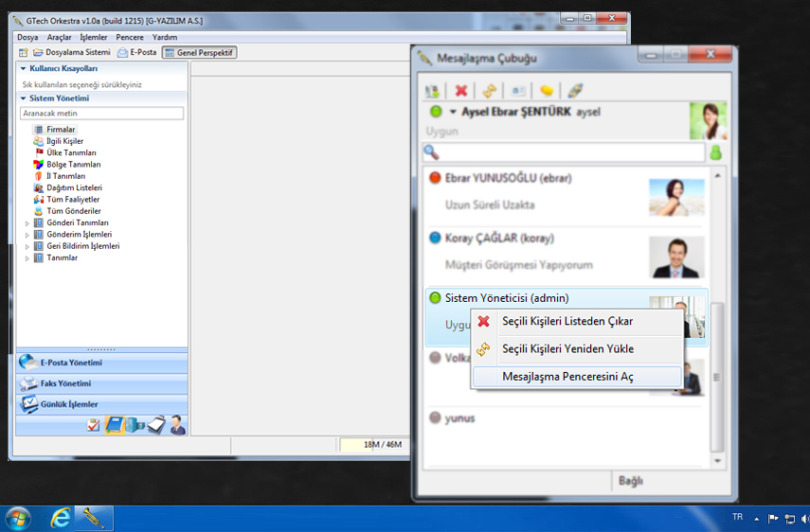The height and width of the screenshot is (532, 810).
Task: Click the contact card icon in messaging toolbar
Action: point(518,91)
